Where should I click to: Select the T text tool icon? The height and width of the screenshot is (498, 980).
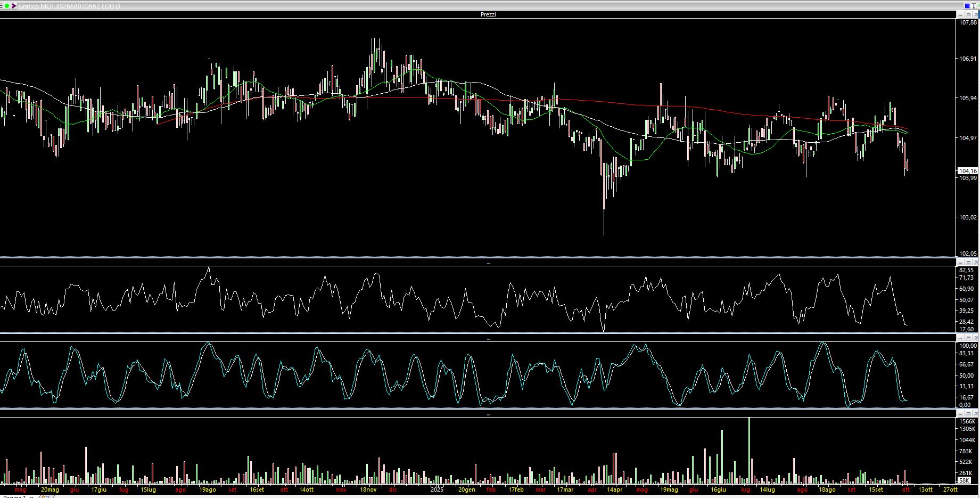pos(974,6)
